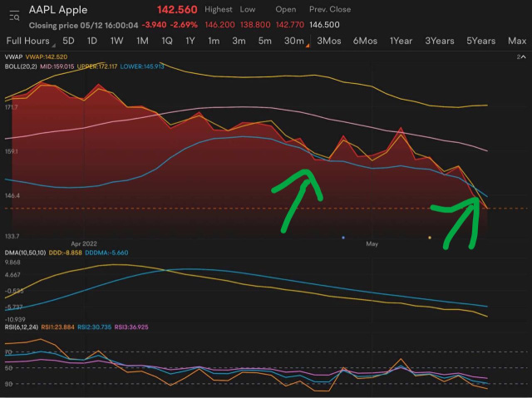This screenshot has width=532, height=398.
Task: Click the RSI2:30.735 value
Action: click(x=94, y=327)
